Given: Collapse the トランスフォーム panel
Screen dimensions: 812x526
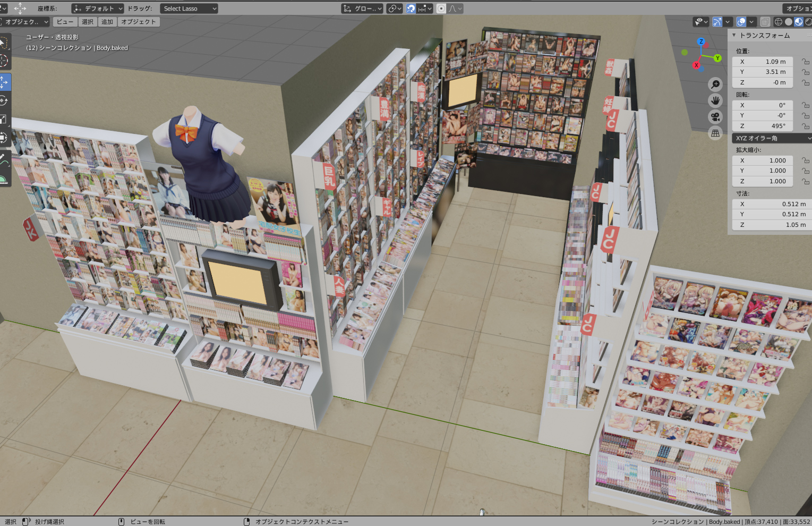Looking at the screenshot, I should pos(734,35).
